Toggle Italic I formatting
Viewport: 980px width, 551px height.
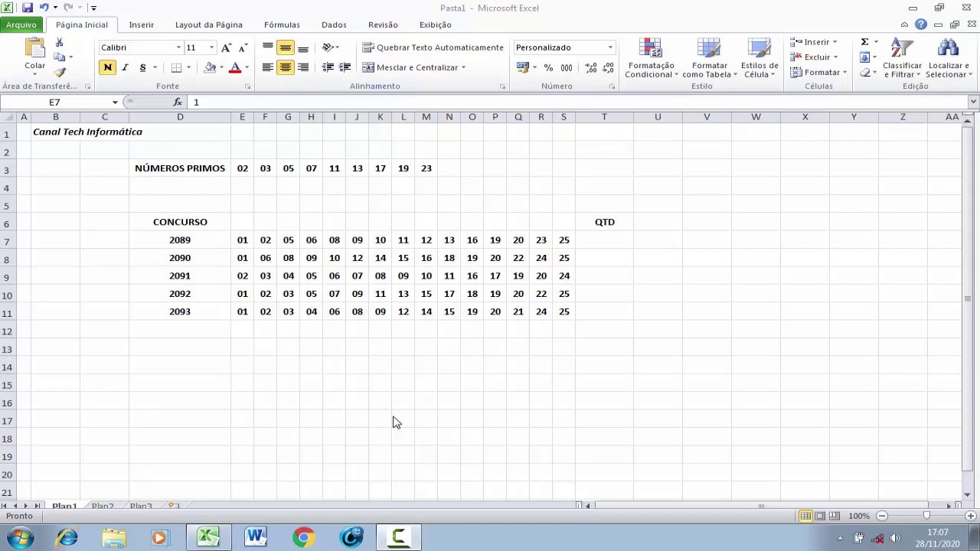pos(125,67)
